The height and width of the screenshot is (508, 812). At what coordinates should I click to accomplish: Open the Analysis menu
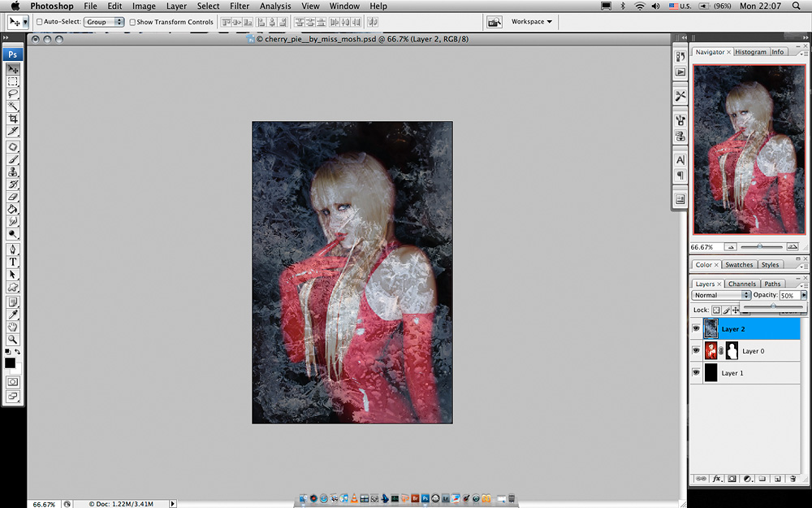click(275, 7)
